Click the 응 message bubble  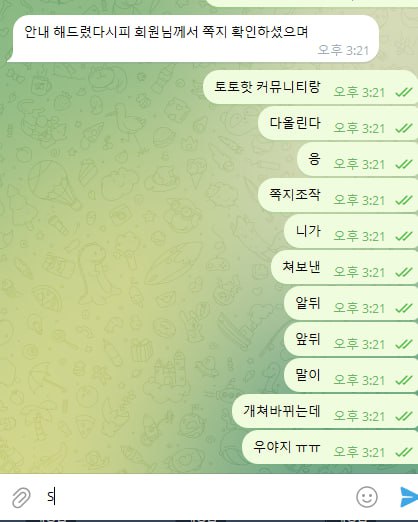click(357, 159)
